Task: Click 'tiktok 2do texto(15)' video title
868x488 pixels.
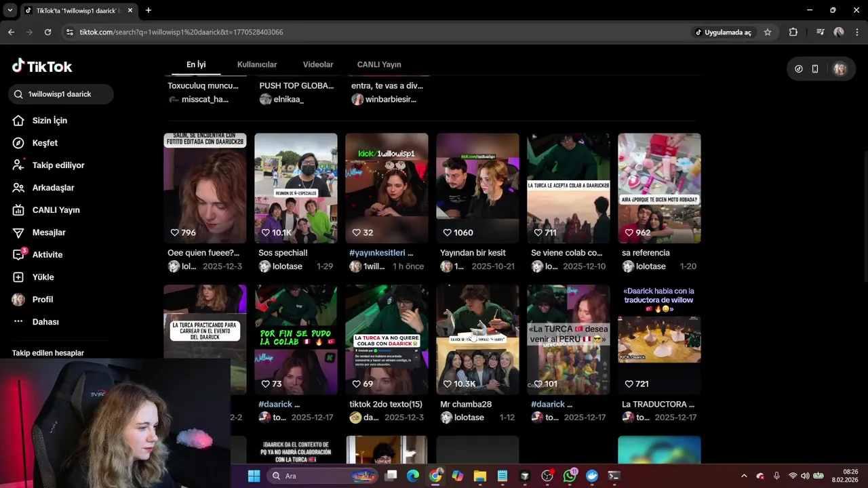Action: point(386,405)
